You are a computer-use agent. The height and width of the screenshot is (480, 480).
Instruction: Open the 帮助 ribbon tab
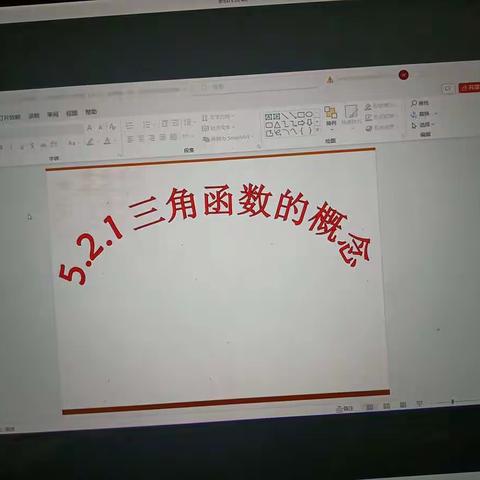tap(91, 112)
